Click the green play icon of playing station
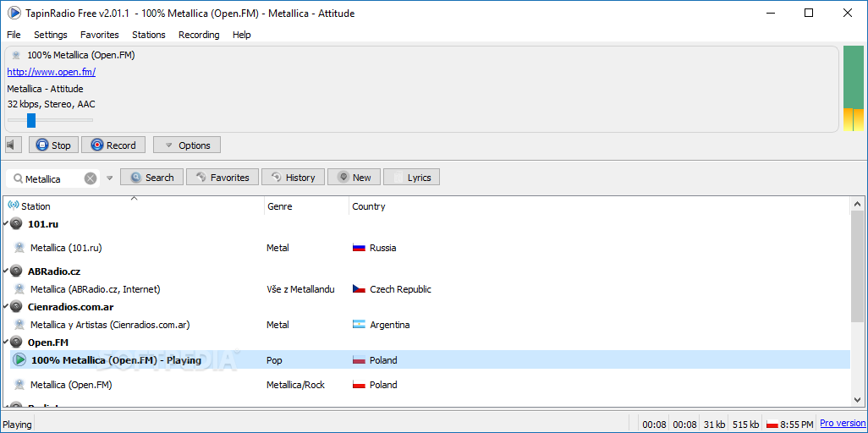Screen dimensions: 868x433 pos(19,360)
